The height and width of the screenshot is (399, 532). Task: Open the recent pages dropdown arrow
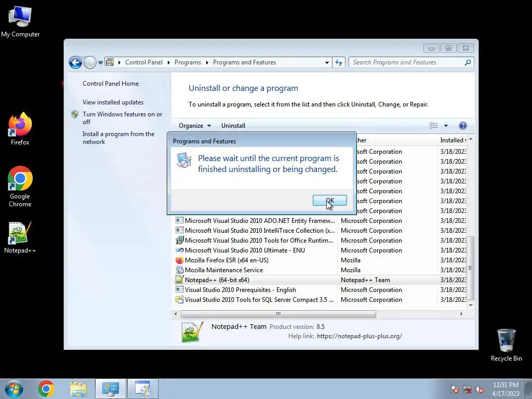click(x=100, y=63)
